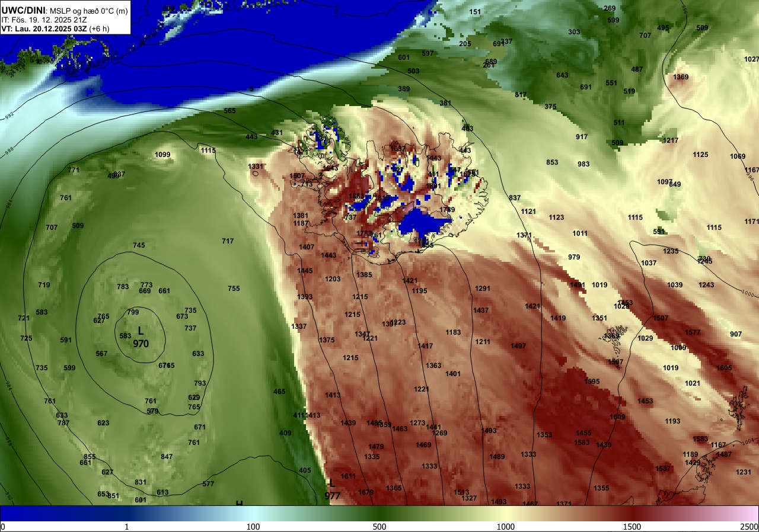Click the height value '847'
Viewport: 759px width, 532px height.
167,457
